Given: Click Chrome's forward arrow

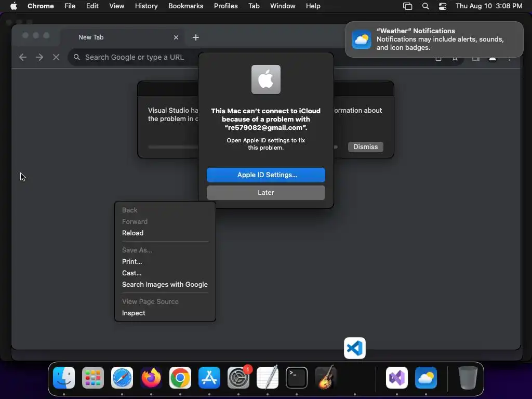Looking at the screenshot, I should point(39,57).
